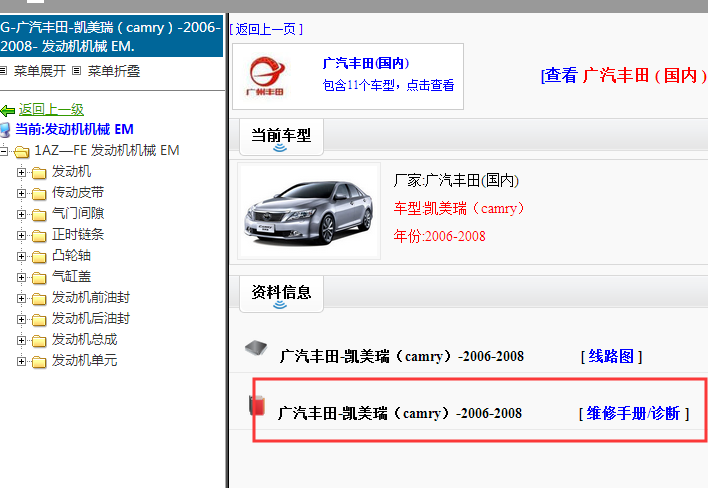Click the red book icon beside 维修手册 row
This screenshot has height=488, width=708.
coord(257,405)
